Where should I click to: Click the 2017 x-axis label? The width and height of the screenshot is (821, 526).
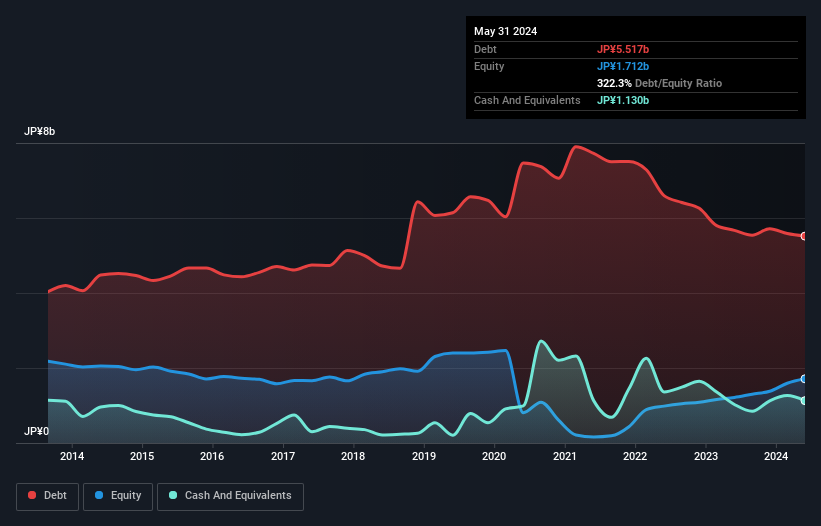(283, 456)
